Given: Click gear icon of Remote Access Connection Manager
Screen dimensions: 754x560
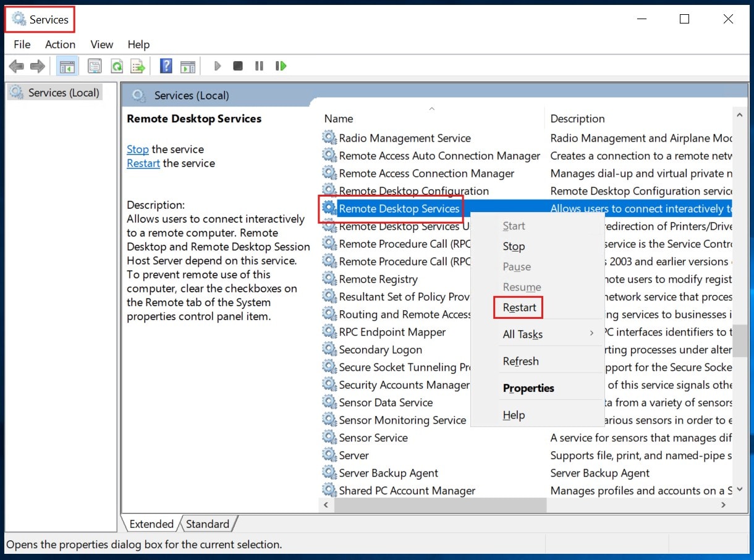Looking at the screenshot, I should click(329, 173).
